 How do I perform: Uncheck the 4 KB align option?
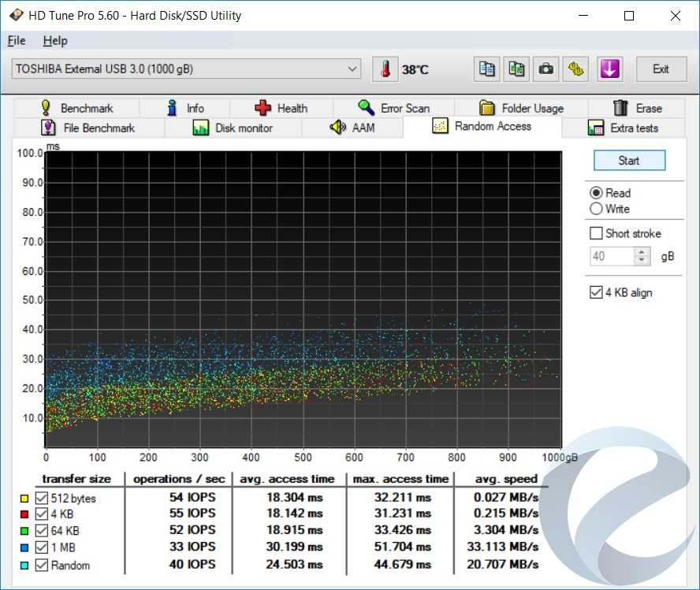coord(597,292)
